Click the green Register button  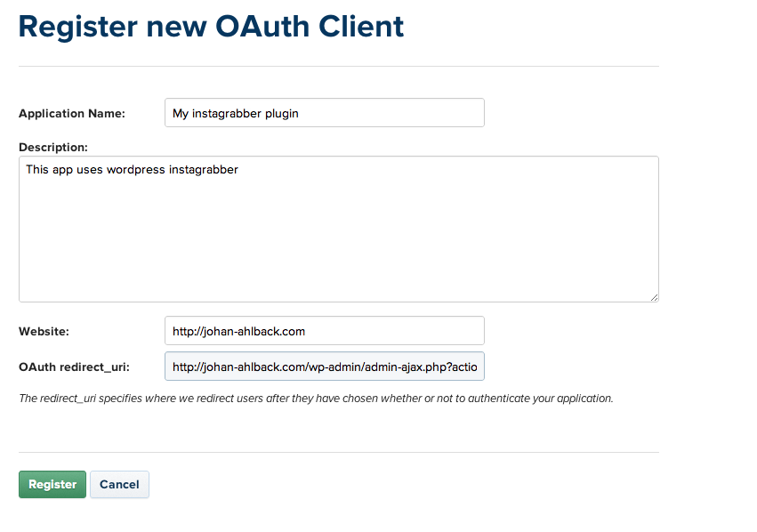click(x=52, y=484)
